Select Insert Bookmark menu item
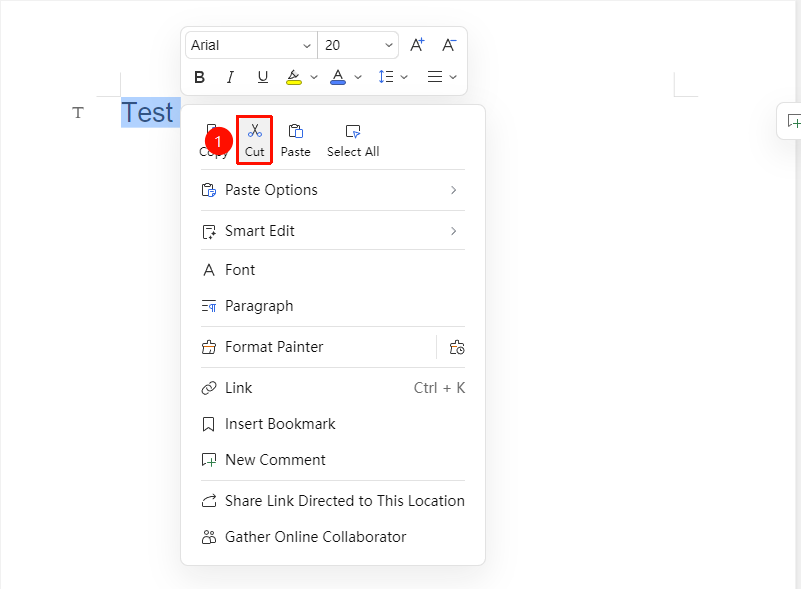 click(x=333, y=424)
